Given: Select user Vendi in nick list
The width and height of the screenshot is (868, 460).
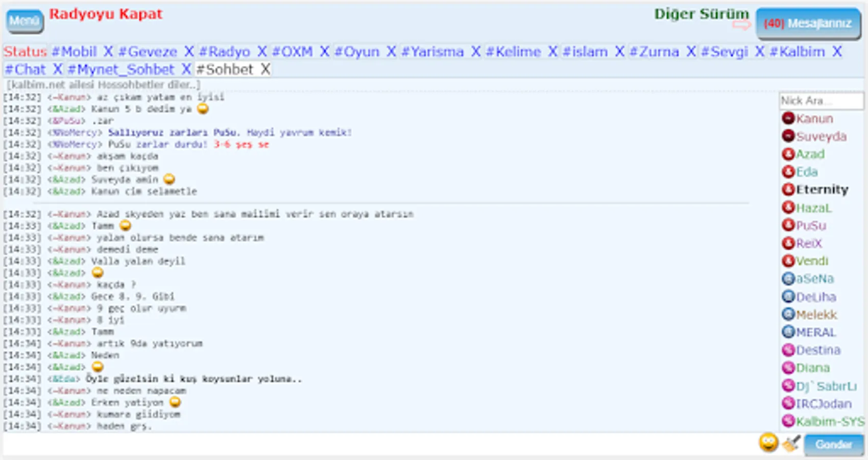Looking at the screenshot, I should point(812,261).
